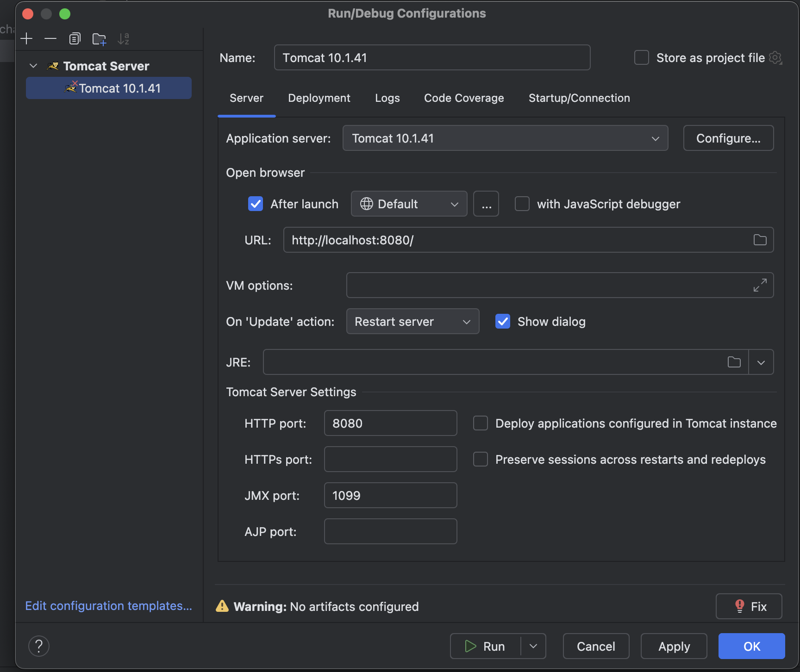Open Edit configuration templates link

108,606
